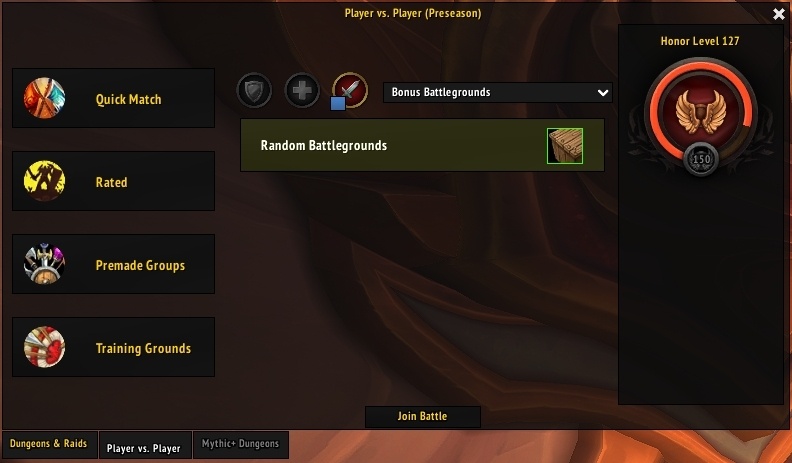This screenshot has height=463, width=792.
Task: Click the blue square on damage role
Action: click(338, 104)
